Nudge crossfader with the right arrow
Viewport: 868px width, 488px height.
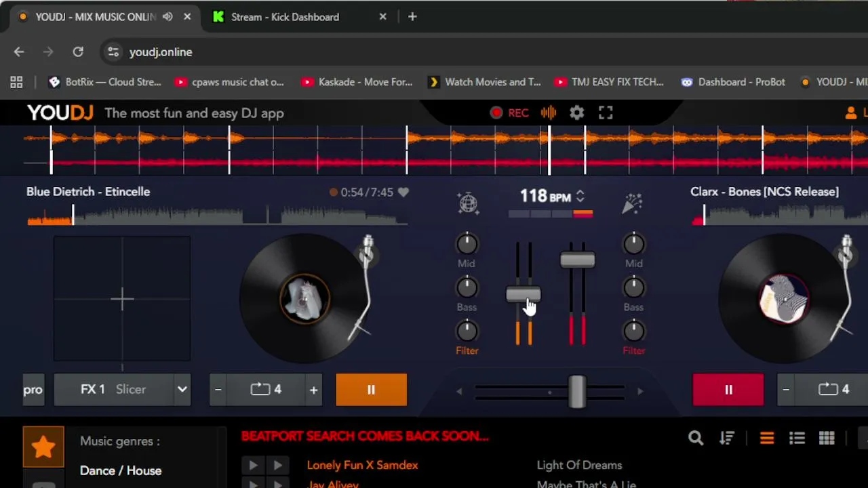point(640,391)
